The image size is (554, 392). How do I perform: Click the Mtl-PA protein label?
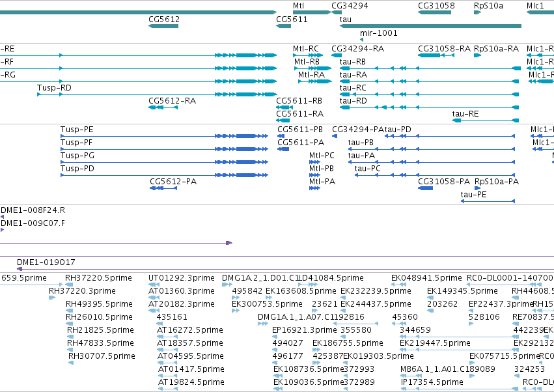point(322,182)
